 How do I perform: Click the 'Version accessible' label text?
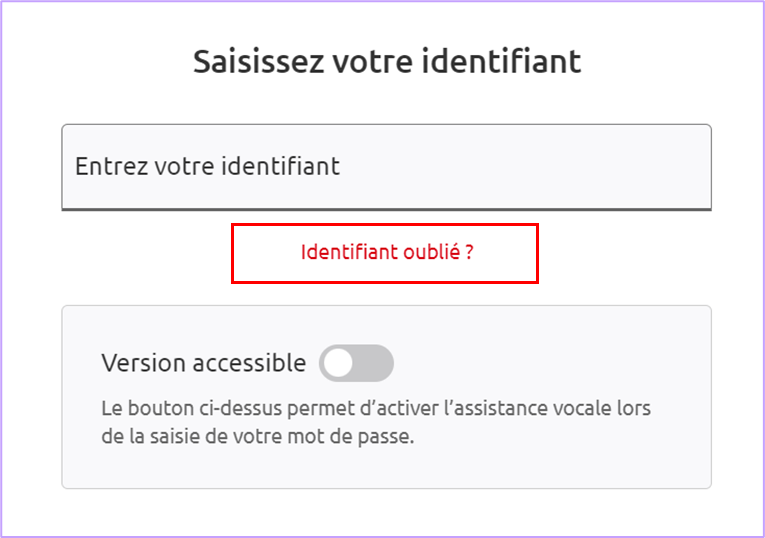[203, 363]
